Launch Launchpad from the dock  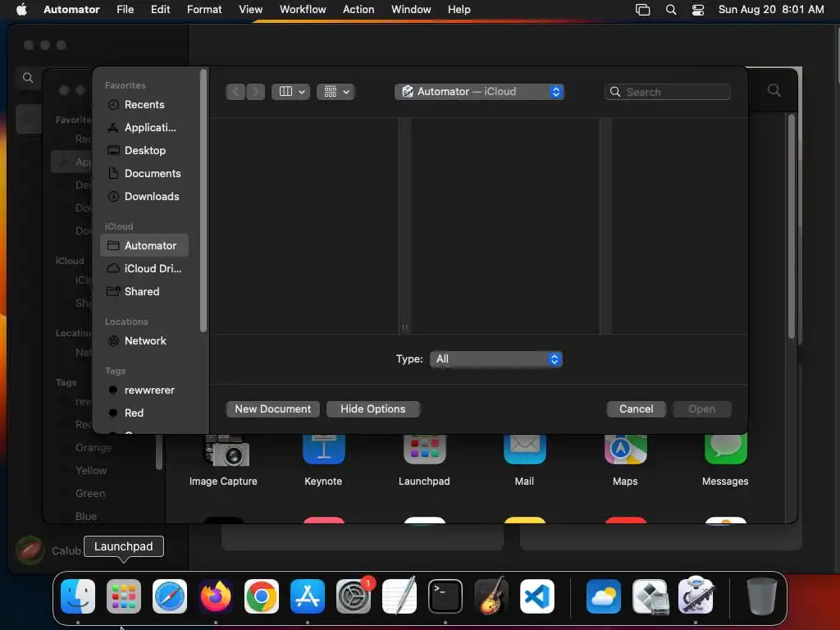pyautogui.click(x=124, y=596)
